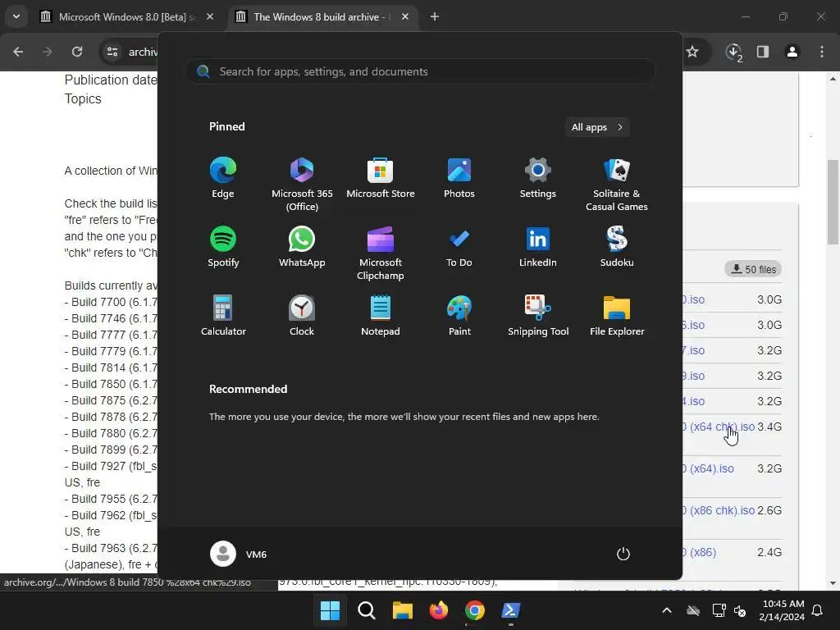
Task: Open the (x64 chk).iso link
Action: click(x=719, y=427)
